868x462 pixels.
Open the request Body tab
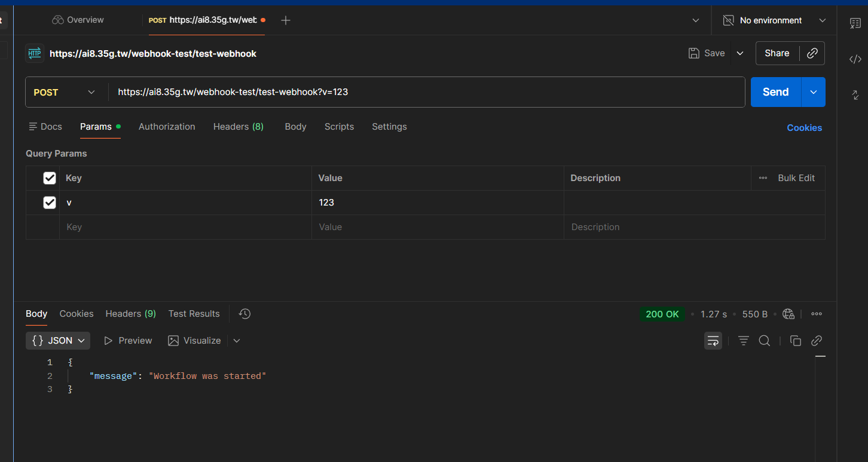(295, 127)
